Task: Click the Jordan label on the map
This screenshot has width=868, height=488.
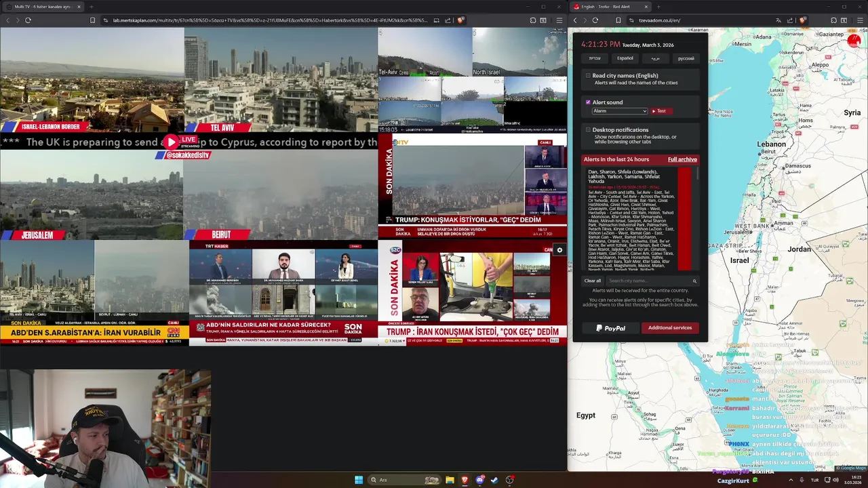Action: point(799,249)
